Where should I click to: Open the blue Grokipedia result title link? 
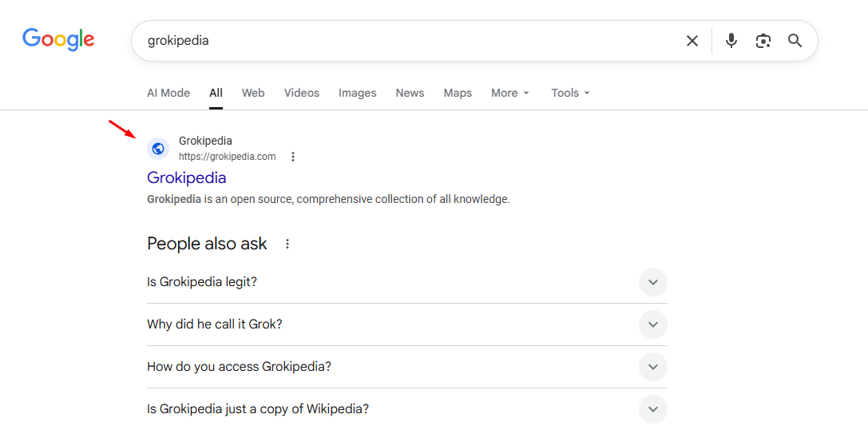[187, 177]
